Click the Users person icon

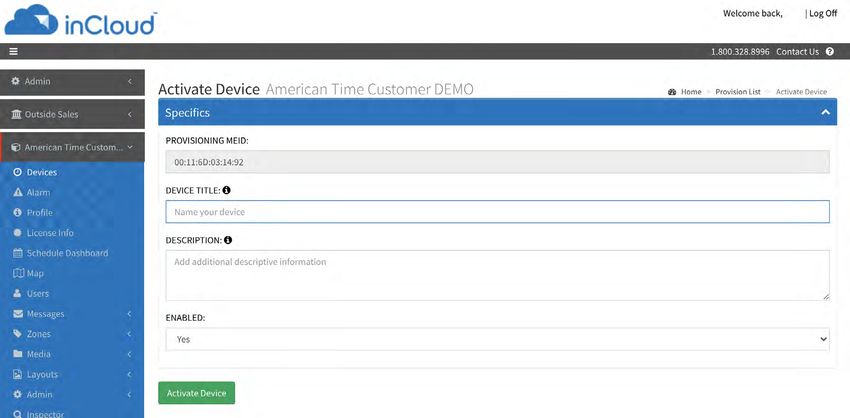17,293
